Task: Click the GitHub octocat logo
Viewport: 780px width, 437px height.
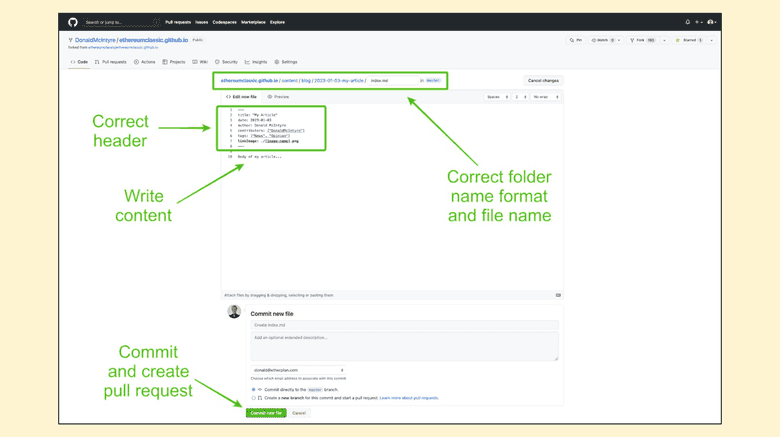Action: [x=73, y=22]
